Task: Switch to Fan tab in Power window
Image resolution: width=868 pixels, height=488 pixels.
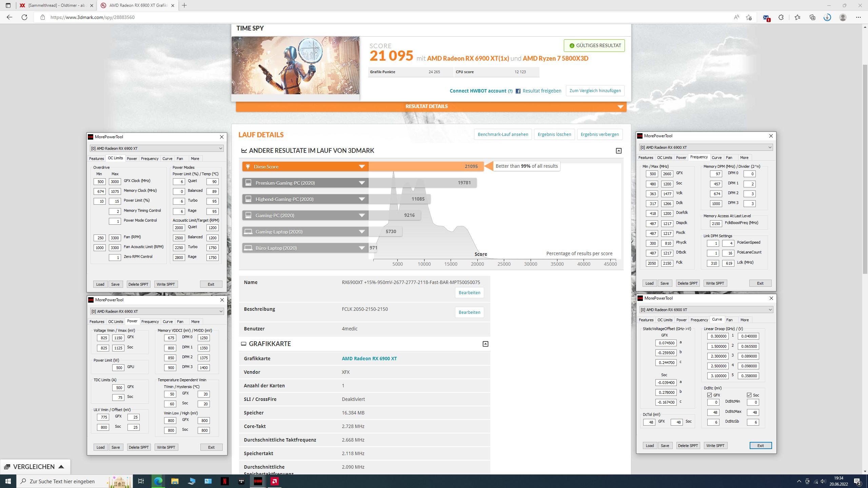Action: click(180, 322)
